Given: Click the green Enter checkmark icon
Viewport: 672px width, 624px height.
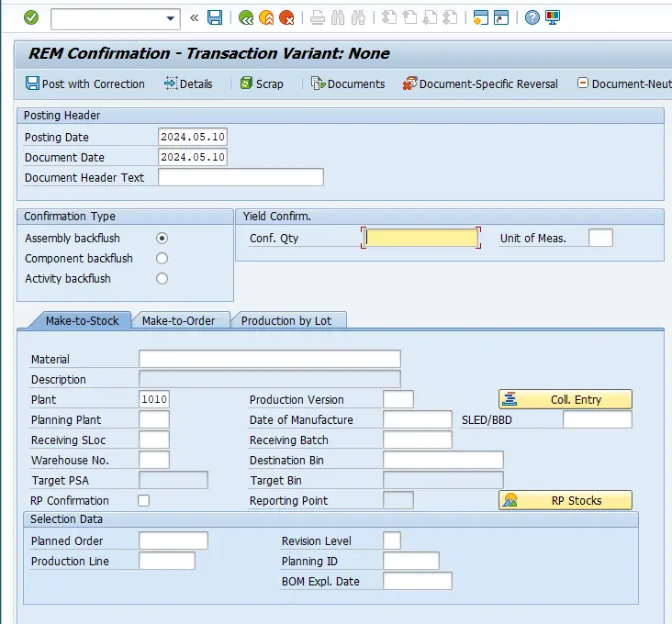Looking at the screenshot, I should (x=31, y=17).
